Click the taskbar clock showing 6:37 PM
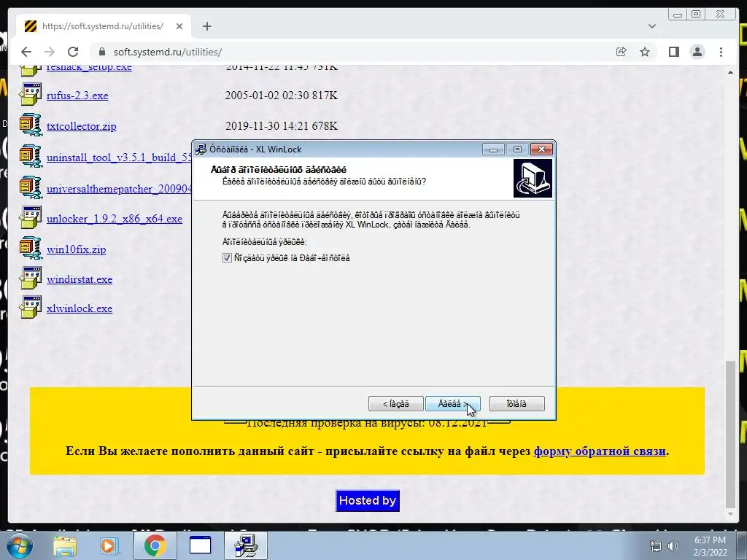747x560 pixels. click(x=710, y=546)
